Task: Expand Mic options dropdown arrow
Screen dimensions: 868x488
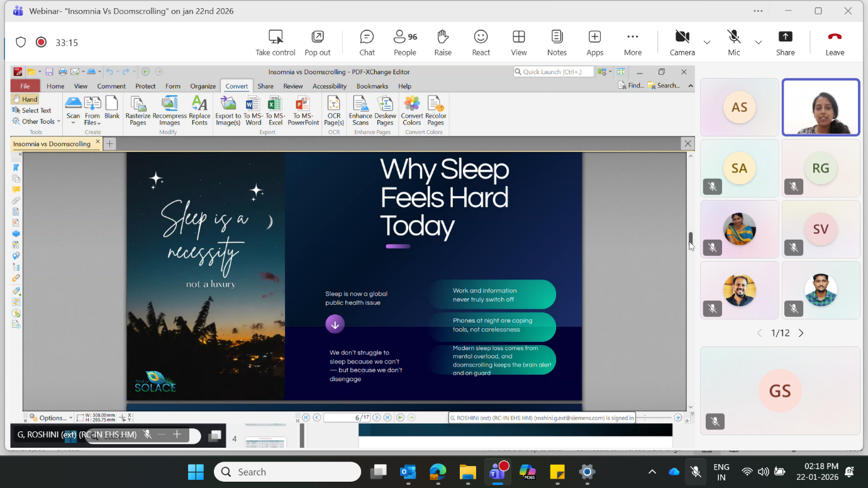Action: pos(759,43)
